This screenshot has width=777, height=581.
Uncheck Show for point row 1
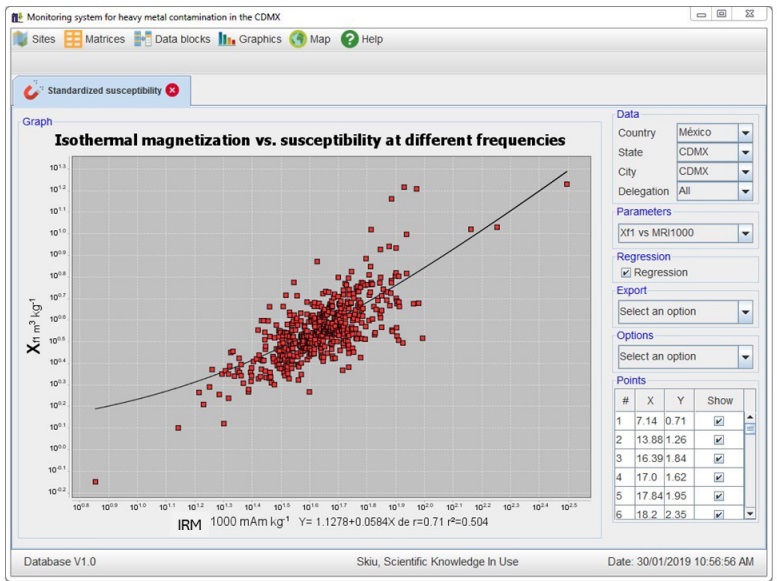click(x=718, y=422)
